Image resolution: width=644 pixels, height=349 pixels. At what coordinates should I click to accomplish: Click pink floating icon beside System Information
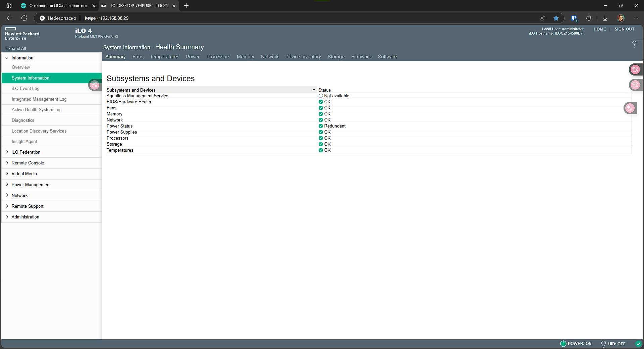coord(95,85)
